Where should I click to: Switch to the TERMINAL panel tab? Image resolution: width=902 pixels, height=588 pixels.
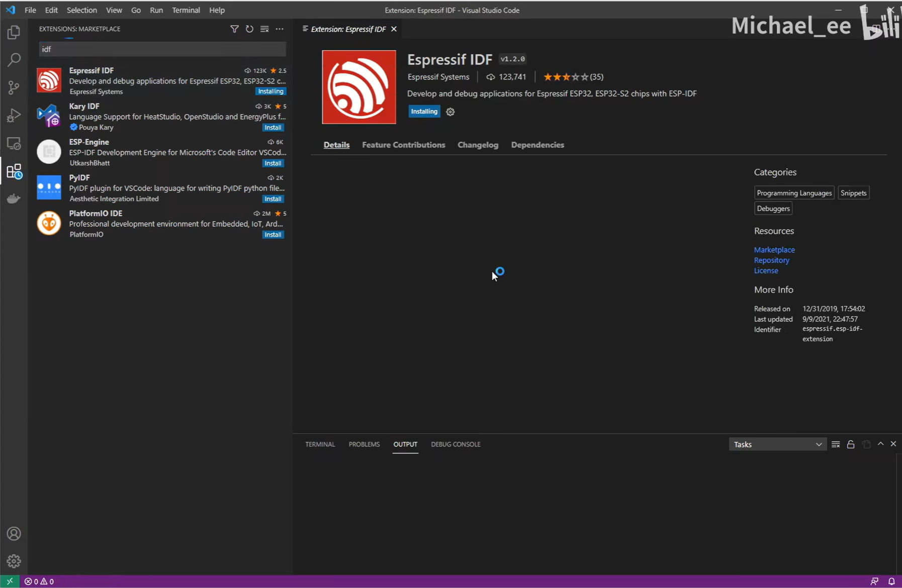tap(320, 444)
